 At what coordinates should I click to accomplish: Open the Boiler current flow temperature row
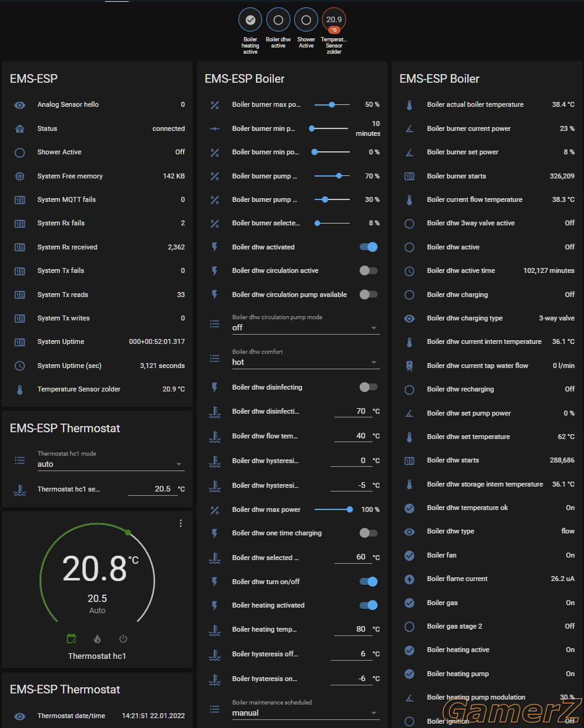click(x=488, y=199)
